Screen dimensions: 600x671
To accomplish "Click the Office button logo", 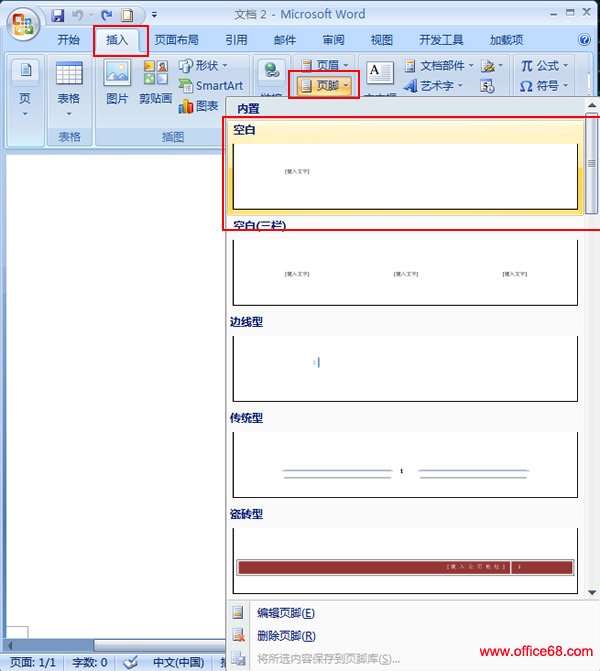I will pyautogui.click(x=23, y=23).
